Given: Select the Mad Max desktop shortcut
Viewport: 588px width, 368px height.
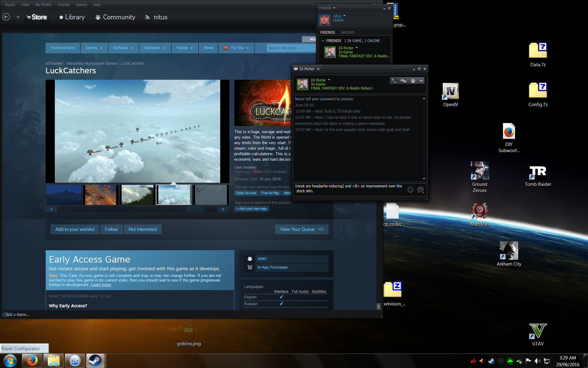Looking at the screenshot, I should pyautogui.click(x=480, y=214).
